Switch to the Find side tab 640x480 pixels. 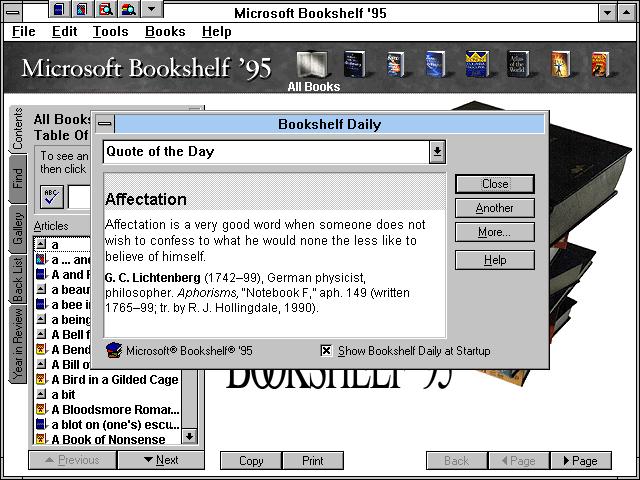(x=18, y=179)
